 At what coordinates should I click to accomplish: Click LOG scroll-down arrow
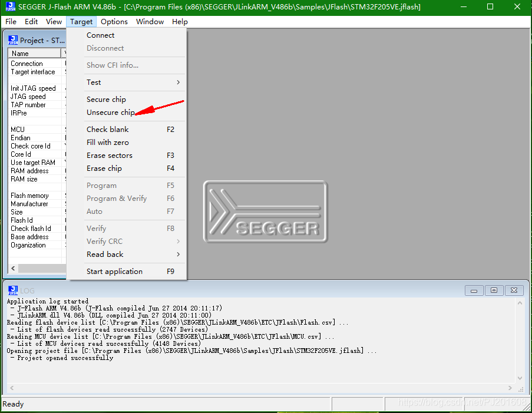520,378
